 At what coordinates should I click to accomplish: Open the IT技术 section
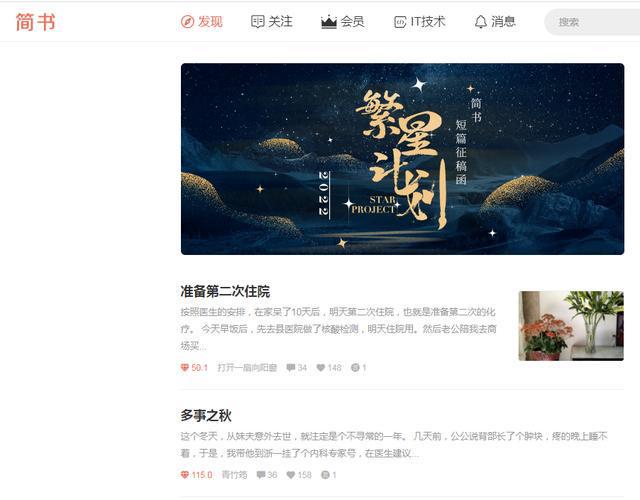click(420, 22)
